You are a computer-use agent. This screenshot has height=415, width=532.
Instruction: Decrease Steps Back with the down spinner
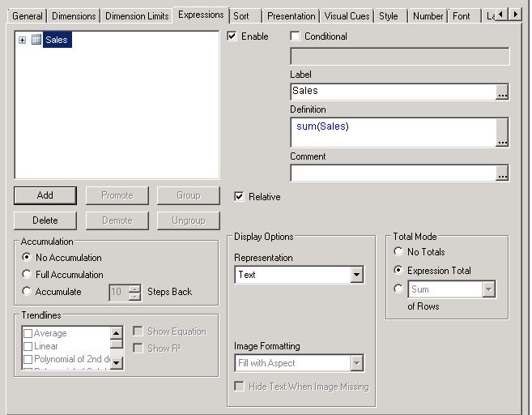coord(134,297)
